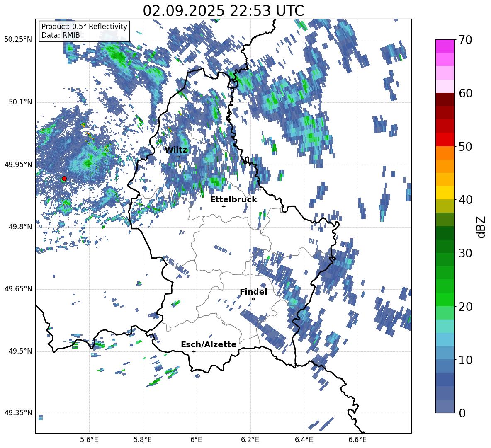The image size is (491, 448).
Task: Click the Ettelbruck city label
Action: click(233, 199)
